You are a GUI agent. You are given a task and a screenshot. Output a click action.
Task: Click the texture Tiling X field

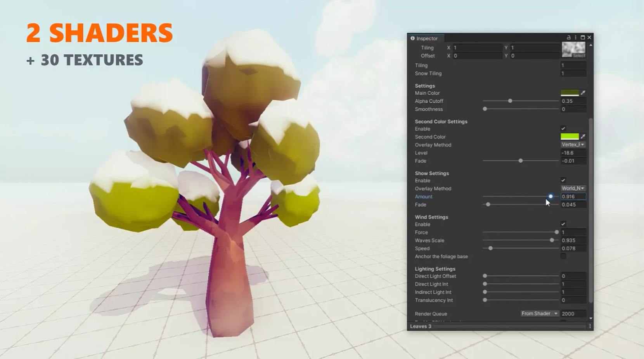[477, 48]
